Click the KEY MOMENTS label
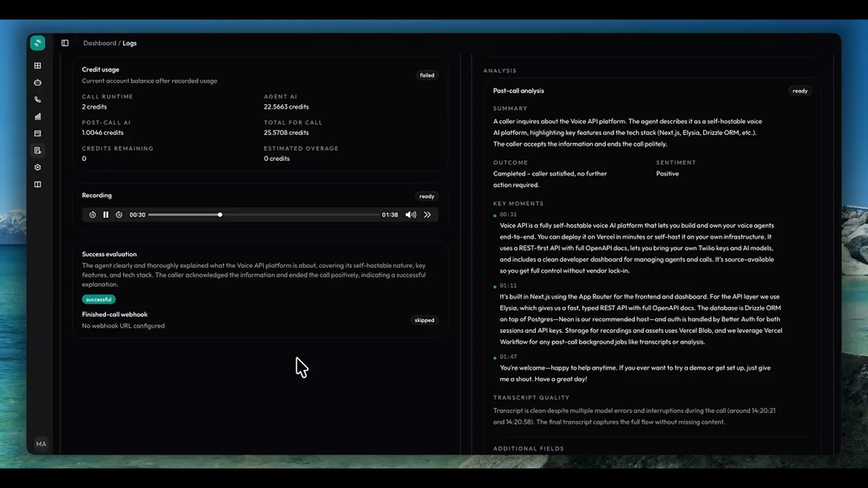Screen dimensions: 868x488 click(518, 203)
